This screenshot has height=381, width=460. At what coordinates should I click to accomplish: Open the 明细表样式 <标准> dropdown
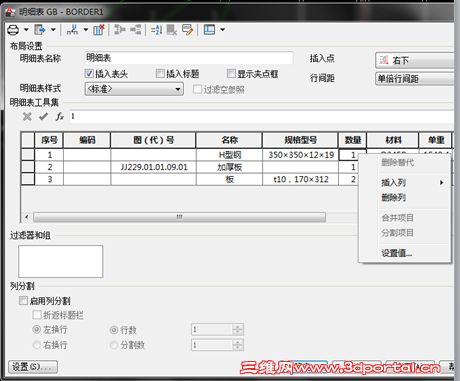click(x=134, y=89)
